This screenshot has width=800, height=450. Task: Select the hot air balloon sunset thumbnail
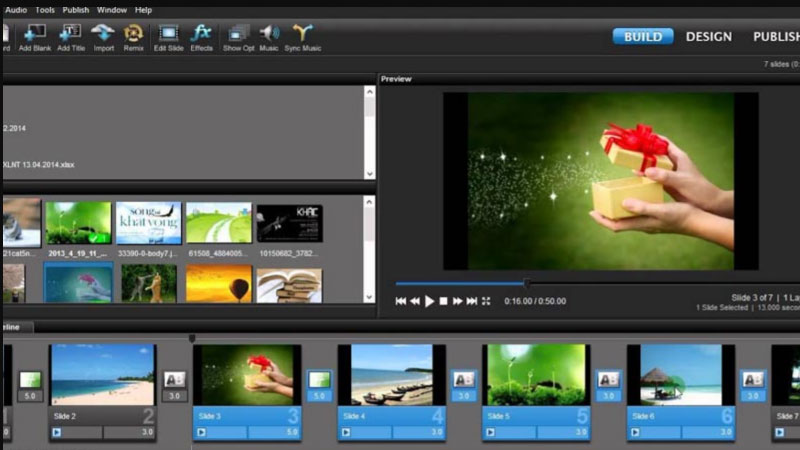click(x=219, y=284)
